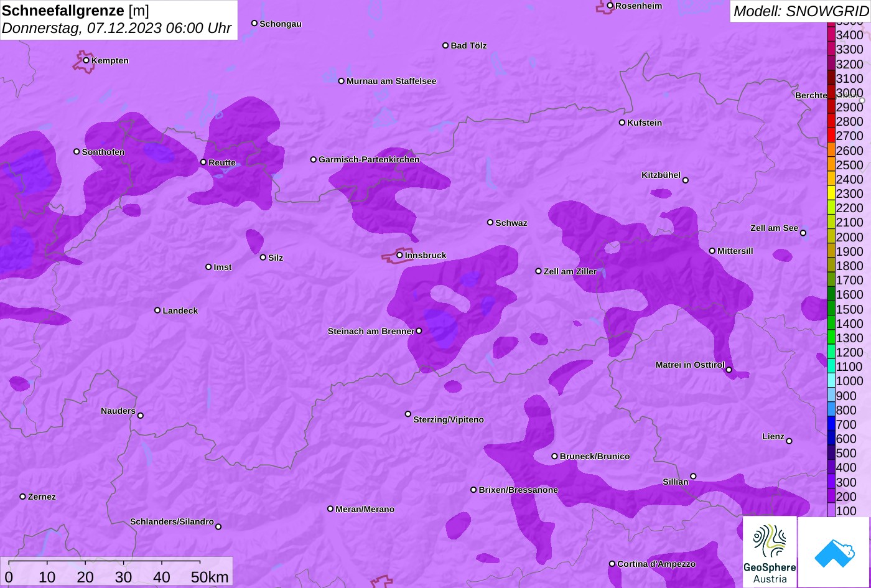Click the Zell am See marker dot
The width and height of the screenshot is (871, 588).
[x=803, y=233]
